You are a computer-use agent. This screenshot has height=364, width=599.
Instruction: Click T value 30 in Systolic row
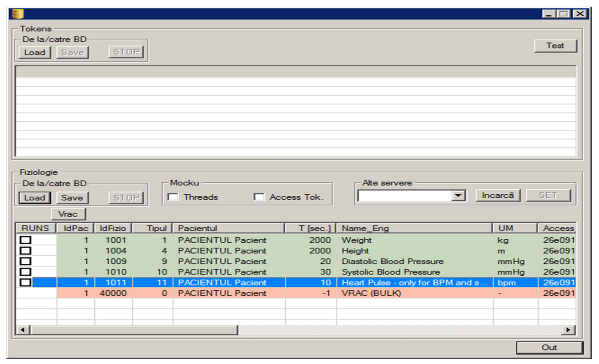311,272
